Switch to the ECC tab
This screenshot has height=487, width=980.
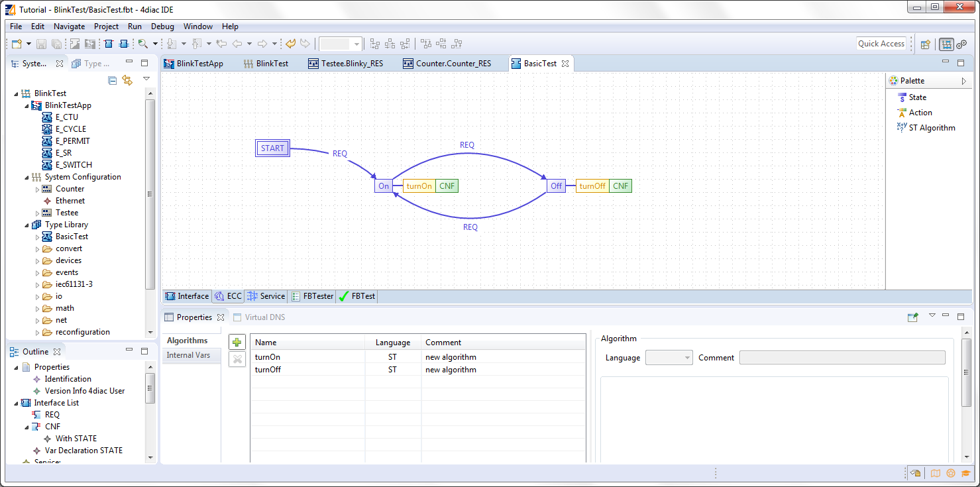tap(227, 296)
